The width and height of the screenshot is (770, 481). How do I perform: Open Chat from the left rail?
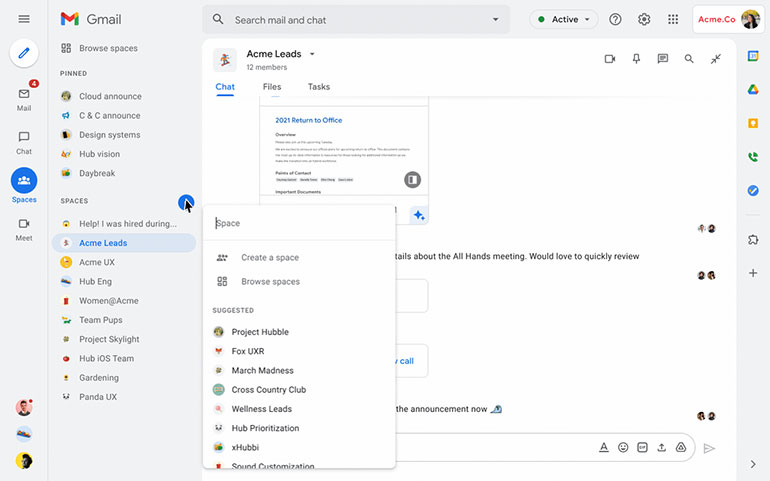(24, 142)
